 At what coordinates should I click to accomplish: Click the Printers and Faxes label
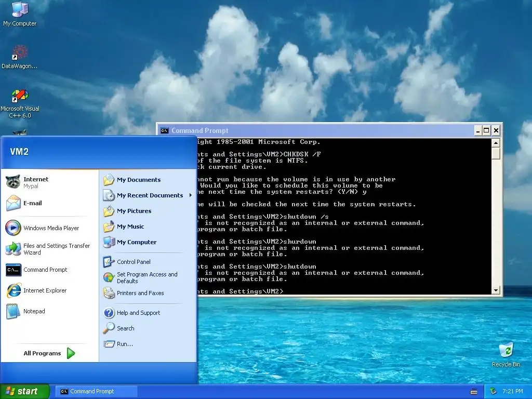coord(140,293)
